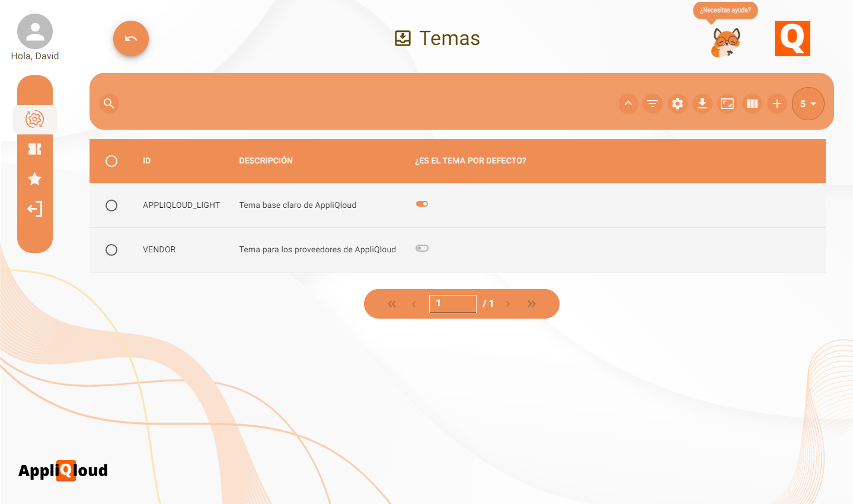
Task: Open the page size dropdown showing 5
Action: (808, 104)
